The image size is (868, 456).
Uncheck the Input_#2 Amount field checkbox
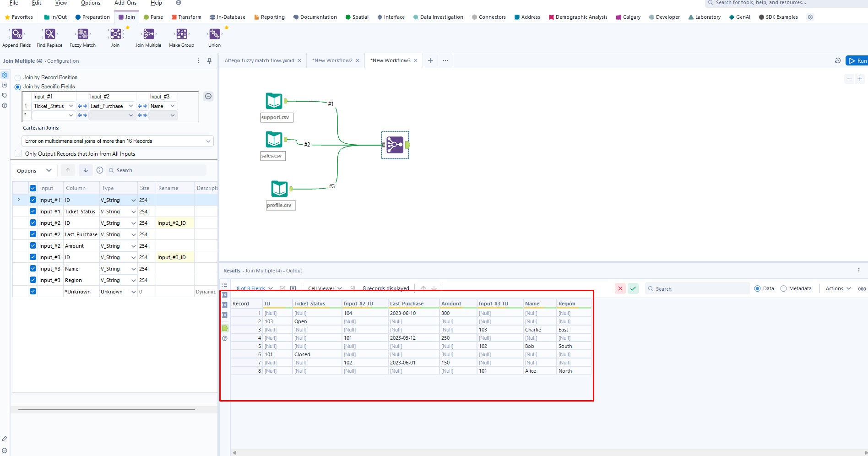(33, 246)
